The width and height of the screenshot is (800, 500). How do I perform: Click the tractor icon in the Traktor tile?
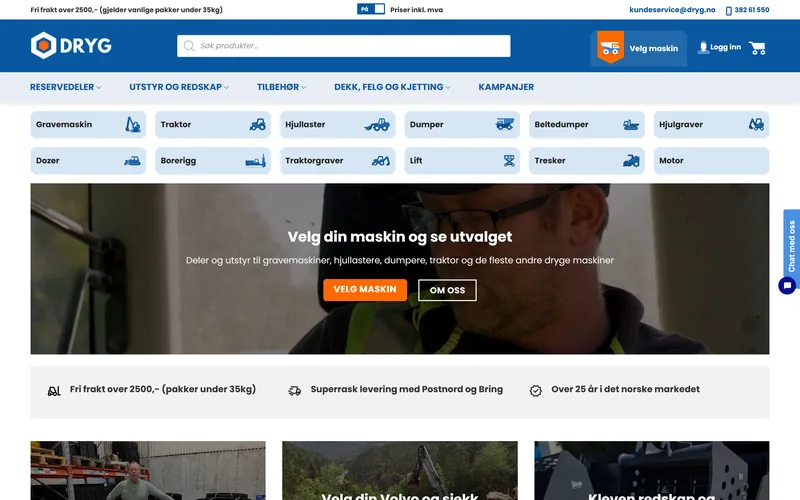tap(258, 124)
